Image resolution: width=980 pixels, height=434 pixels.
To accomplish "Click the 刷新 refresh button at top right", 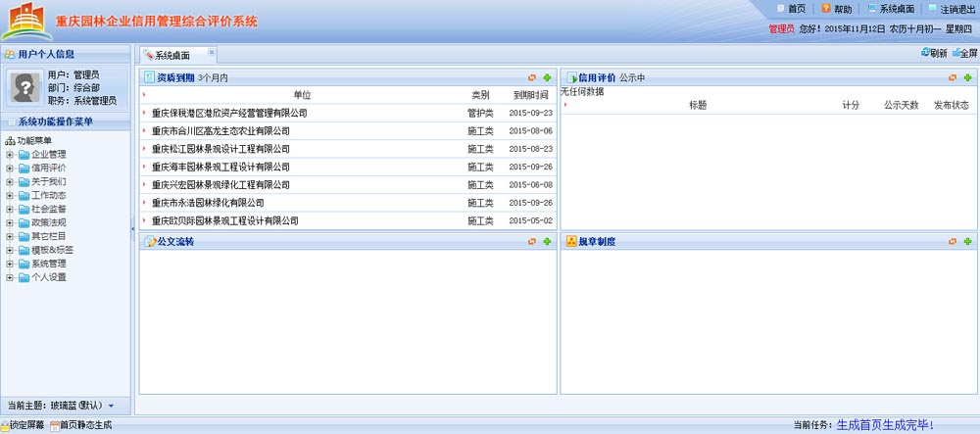I will pyautogui.click(x=934, y=54).
